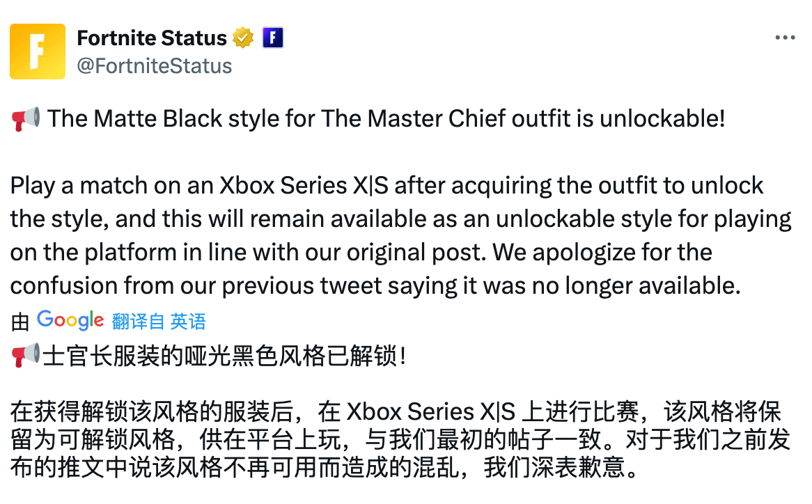
Task: Click the @FortniteStatus handle
Action: point(155,66)
